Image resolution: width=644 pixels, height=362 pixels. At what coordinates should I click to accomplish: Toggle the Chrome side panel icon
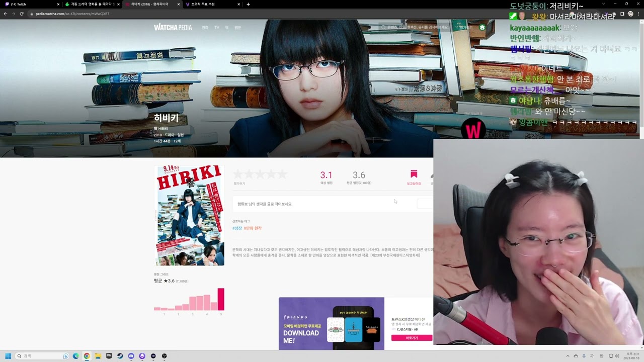(x=622, y=14)
